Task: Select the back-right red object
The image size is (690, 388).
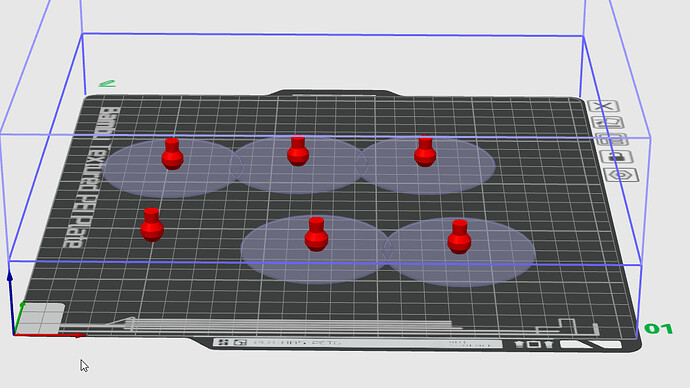Action: click(425, 151)
